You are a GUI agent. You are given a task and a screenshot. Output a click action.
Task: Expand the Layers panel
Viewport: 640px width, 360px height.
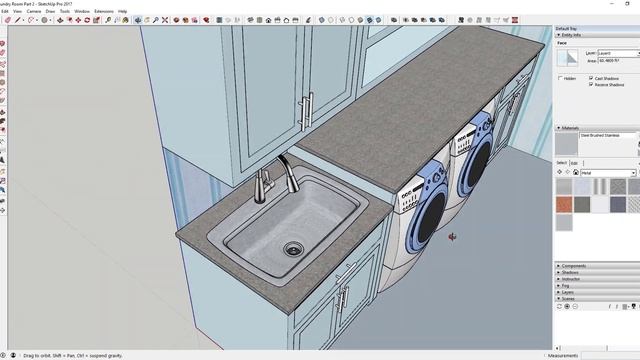point(597,292)
